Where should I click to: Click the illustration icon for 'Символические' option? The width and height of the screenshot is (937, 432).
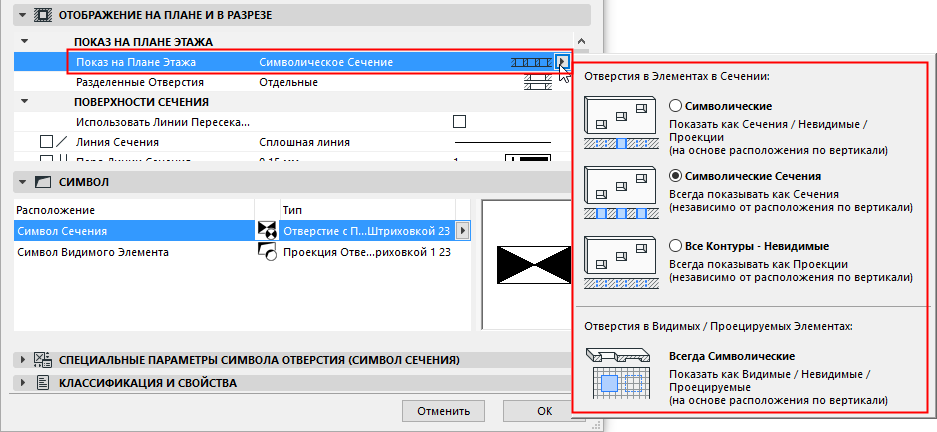[x=621, y=122]
